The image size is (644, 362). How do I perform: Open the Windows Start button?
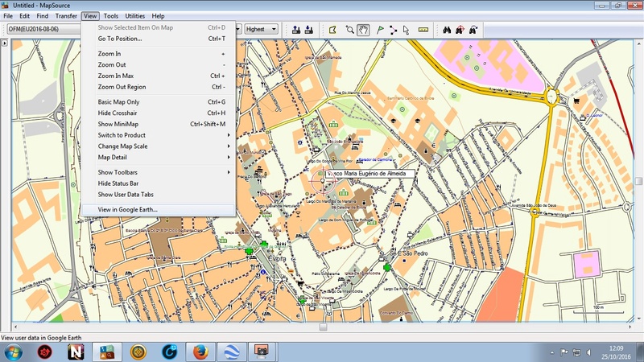pyautogui.click(x=14, y=352)
